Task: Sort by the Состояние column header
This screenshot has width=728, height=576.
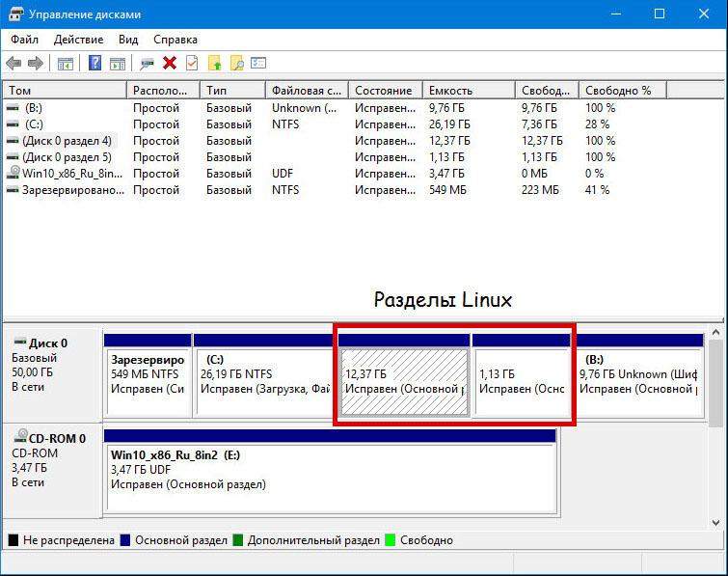Action: coord(386,90)
